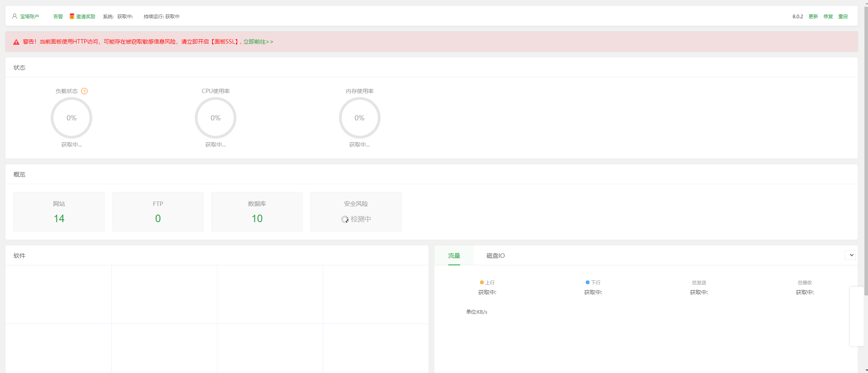Click 重启 to restart the panel

[x=843, y=17]
